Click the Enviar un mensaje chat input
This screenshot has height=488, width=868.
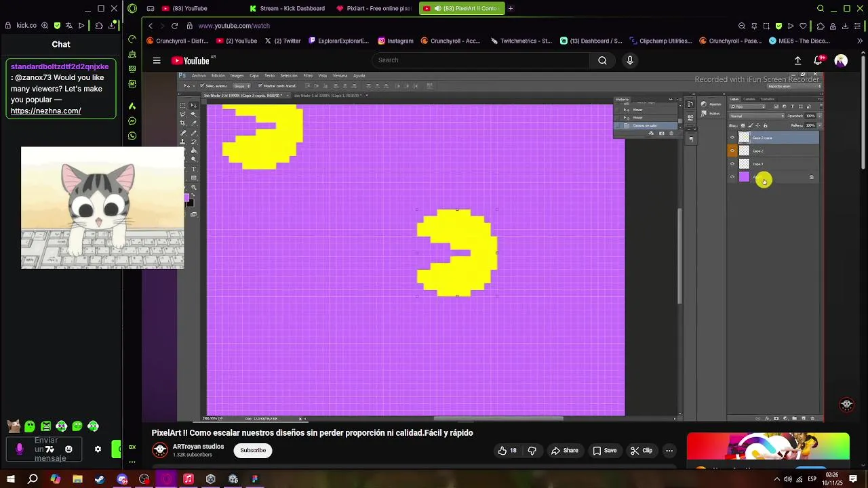(45, 449)
